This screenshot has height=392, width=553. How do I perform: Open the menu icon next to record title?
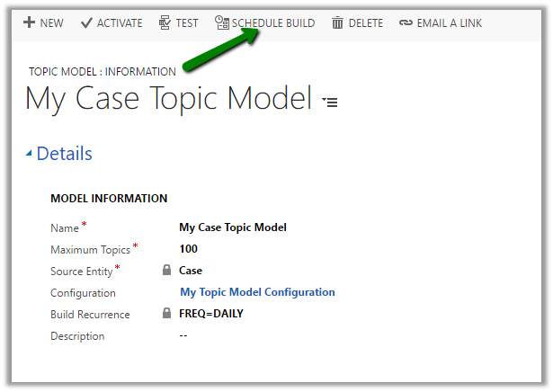click(x=330, y=102)
